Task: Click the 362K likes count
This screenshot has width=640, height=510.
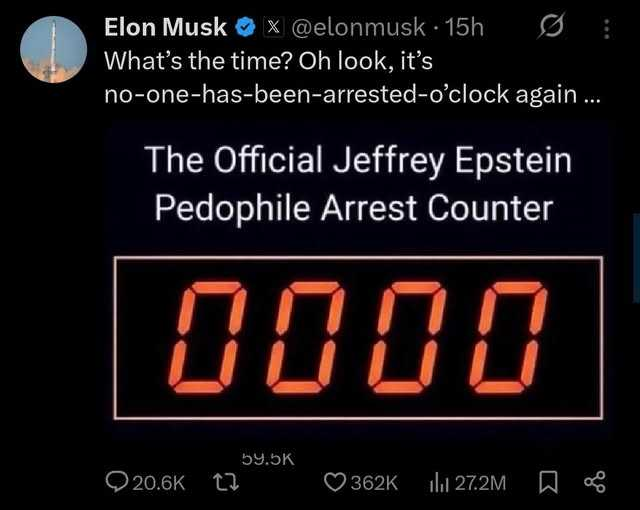Action: pos(377,482)
